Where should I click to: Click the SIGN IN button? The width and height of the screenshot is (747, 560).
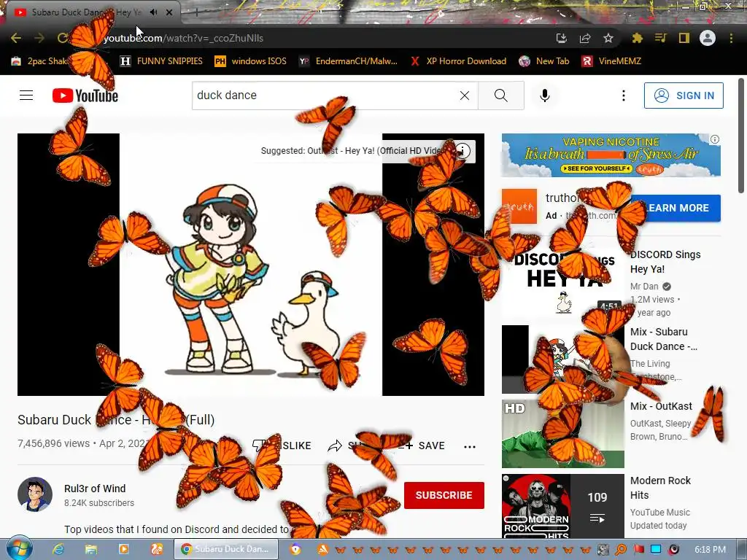[684, 96]
